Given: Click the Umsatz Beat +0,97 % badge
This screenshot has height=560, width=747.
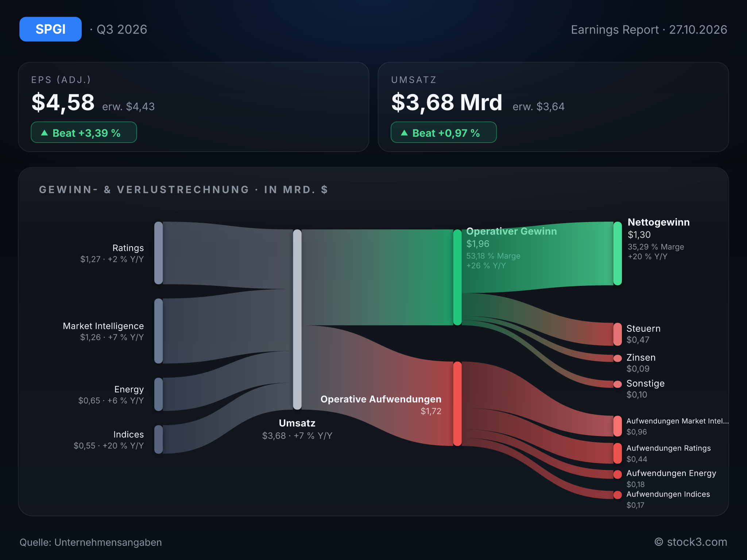Looking at the screenshot, I should click(x=444, y=132).
